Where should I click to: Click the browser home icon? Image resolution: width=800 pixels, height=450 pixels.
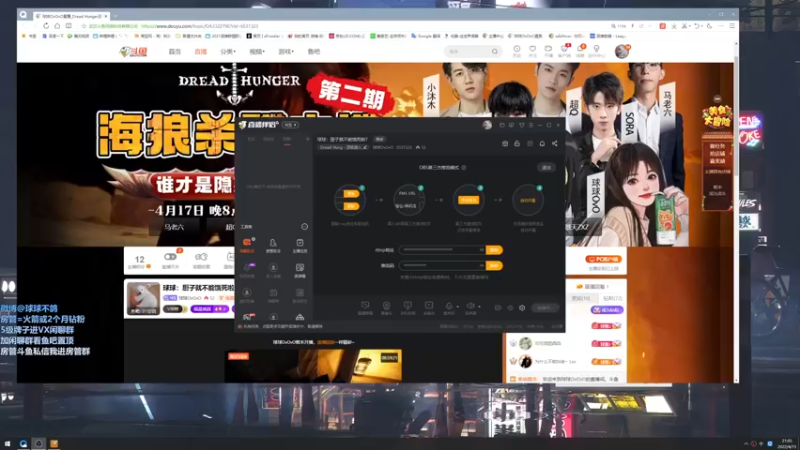pyautogui.click(x=57, y=26)
